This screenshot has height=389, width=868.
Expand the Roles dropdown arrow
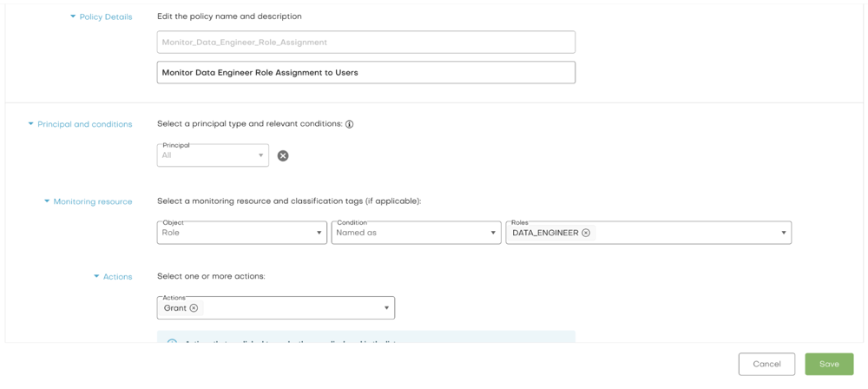[783, 233]
